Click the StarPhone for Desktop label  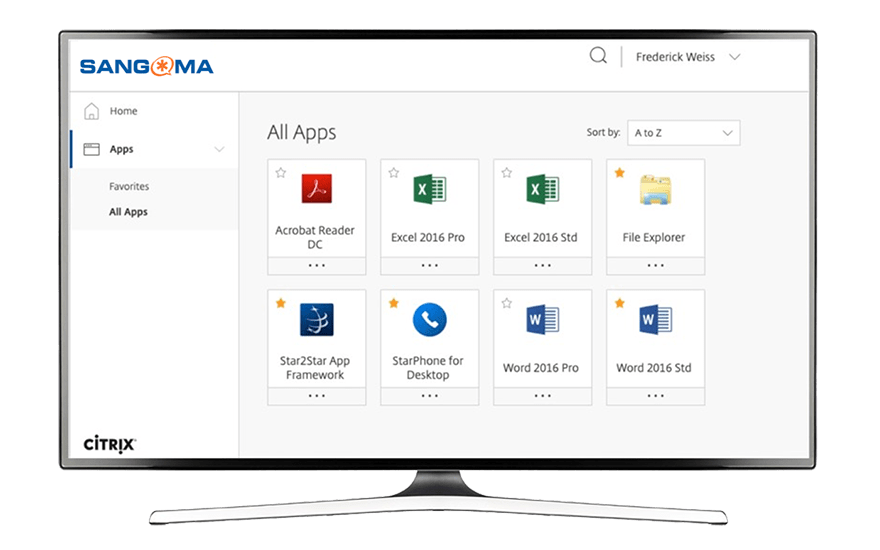click(428, 368)
